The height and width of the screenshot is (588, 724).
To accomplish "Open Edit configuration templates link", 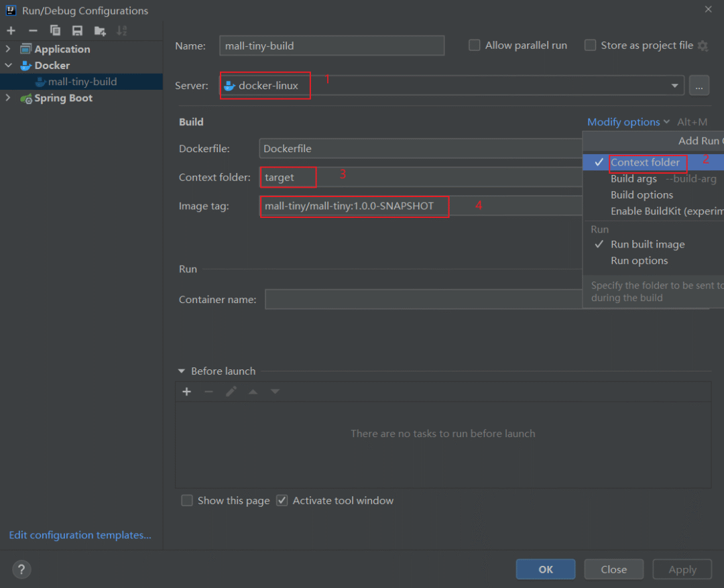I will point(80,535).
